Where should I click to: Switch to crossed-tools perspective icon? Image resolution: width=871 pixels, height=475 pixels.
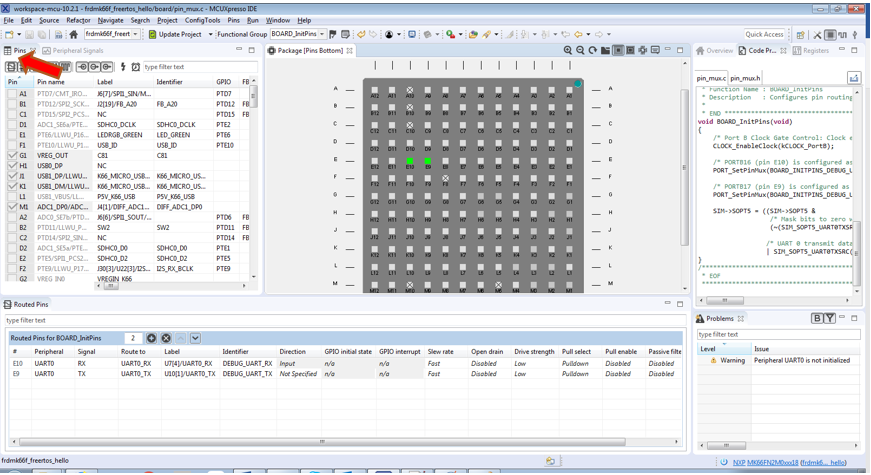817,34
